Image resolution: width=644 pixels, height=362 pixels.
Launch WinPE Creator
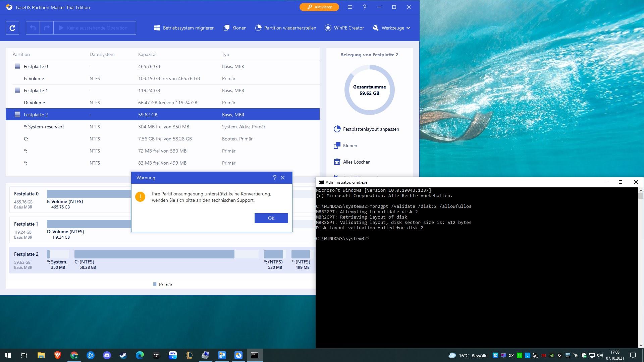[344, 28]
